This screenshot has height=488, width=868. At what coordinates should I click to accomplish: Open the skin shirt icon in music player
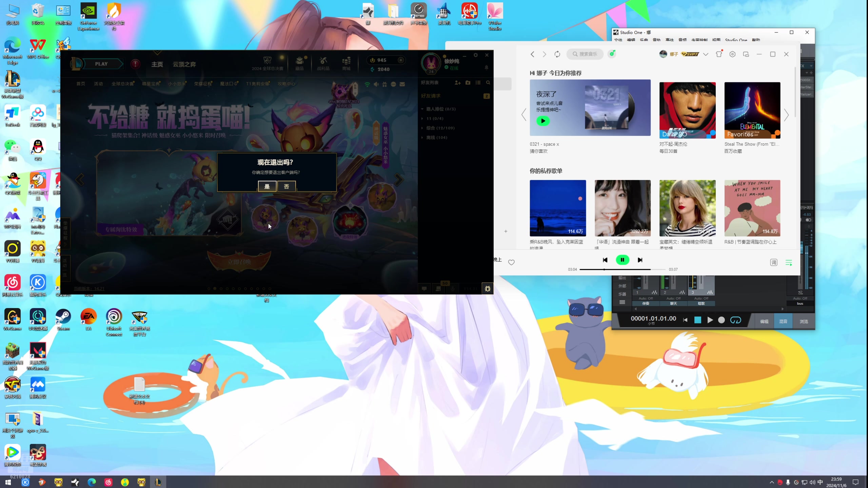[719, 54]
